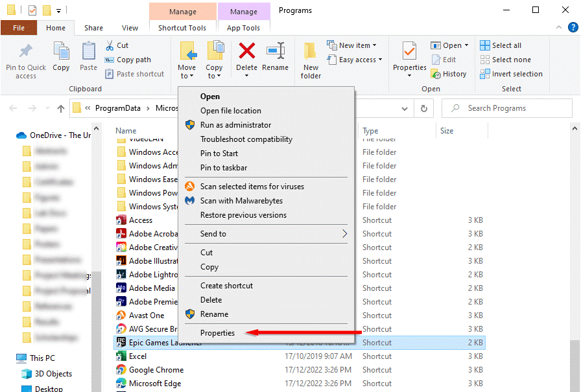
Task: Expand the Send to submenu
Action: (x=266, y=234)
